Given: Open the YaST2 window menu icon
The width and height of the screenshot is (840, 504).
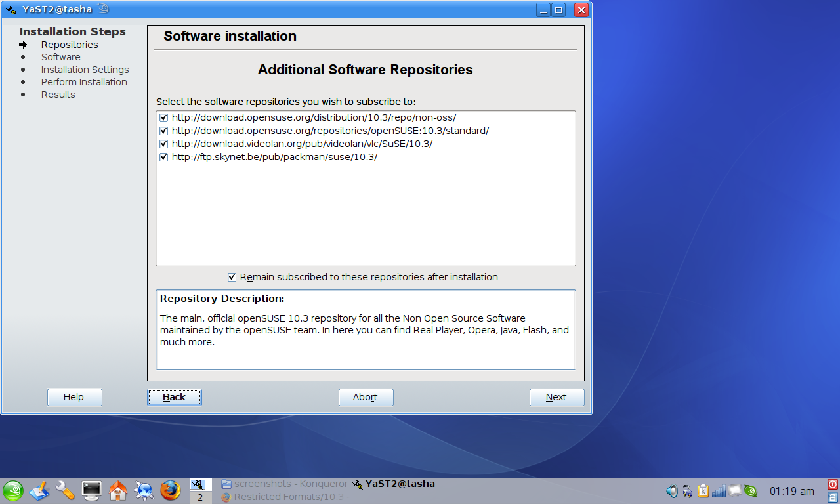Looking at the screenshot, I should [11, 9].
